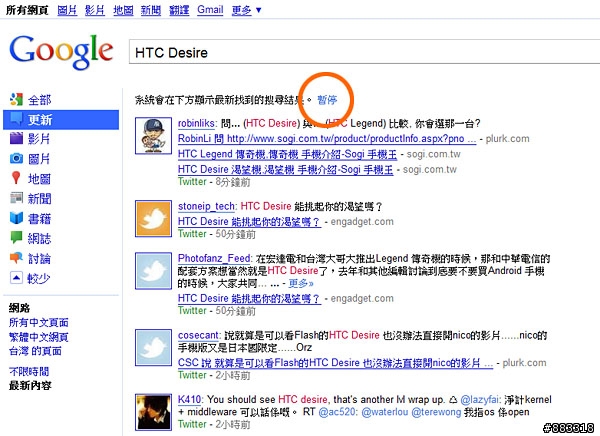The height and width of the screenshot is (436, 600).
Task: Click the cosecant username link
Action: 198,335
